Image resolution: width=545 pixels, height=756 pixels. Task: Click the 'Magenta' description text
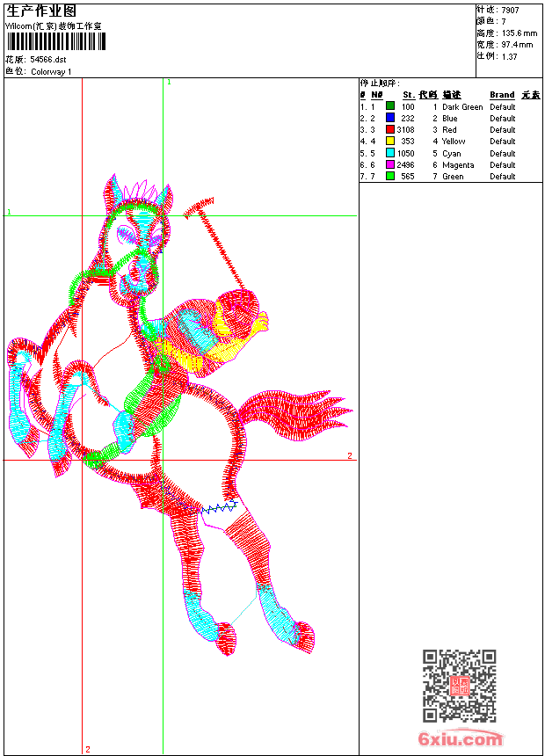pyautogui.click(x=458, y=165)
